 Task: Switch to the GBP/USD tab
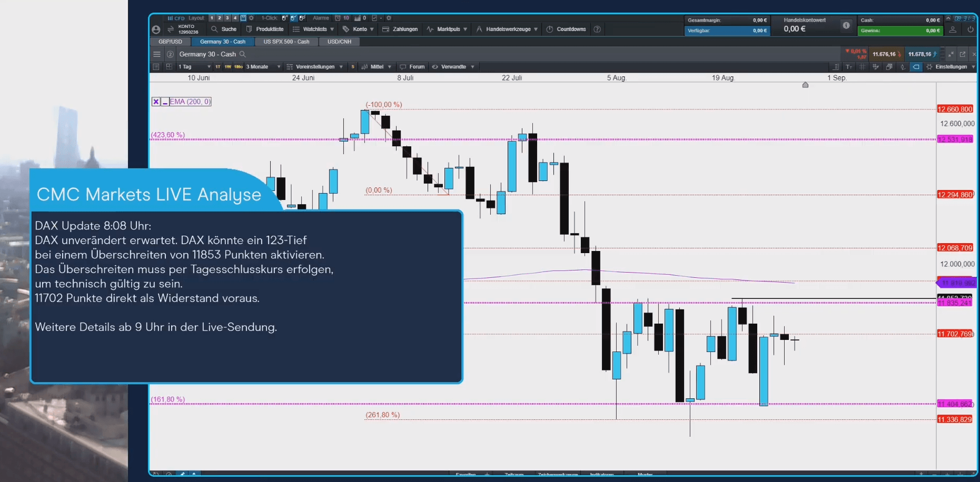(x=170, y=42)
